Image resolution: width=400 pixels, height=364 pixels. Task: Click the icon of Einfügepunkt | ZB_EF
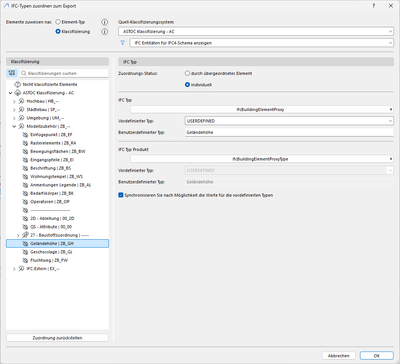click(25, 135)
